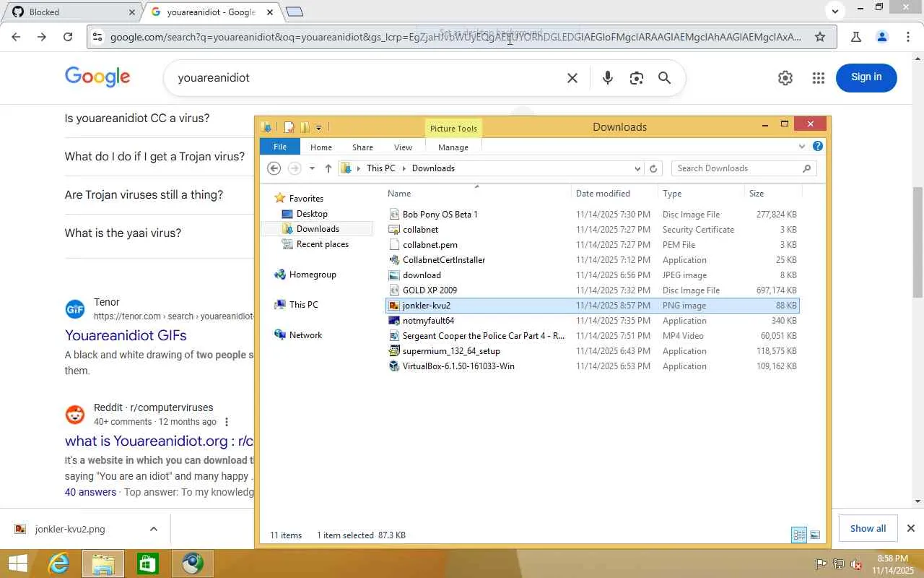The width and height of the screenshot is (924, 578).
Task: Open the jonkler-kvu2.png download options arrow
Action: point(154,529)
